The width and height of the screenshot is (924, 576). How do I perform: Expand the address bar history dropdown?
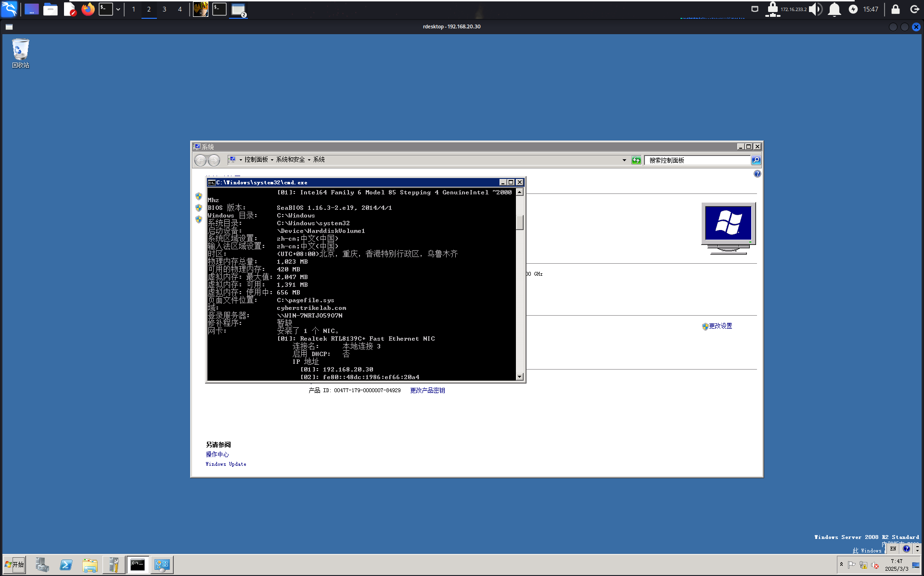[x=624, y=160]
